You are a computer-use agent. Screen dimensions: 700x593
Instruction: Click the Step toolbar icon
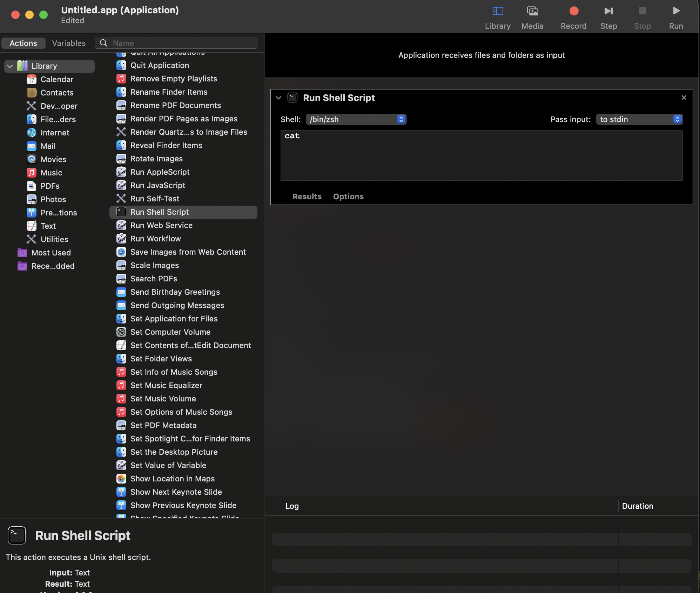pos(608,12)
